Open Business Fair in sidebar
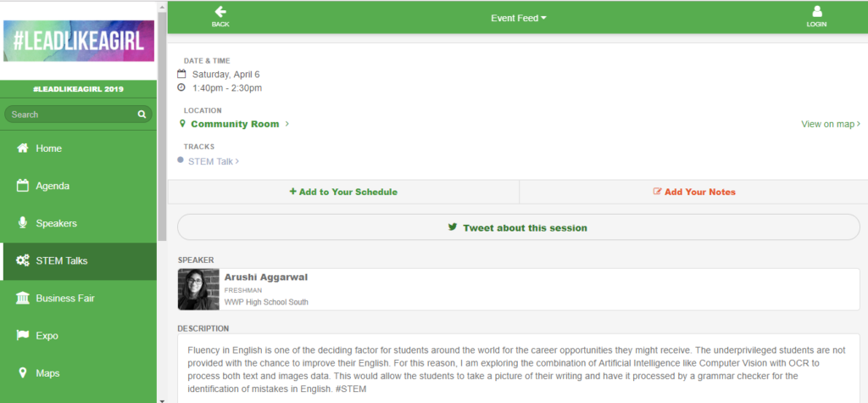Screen dimensions: 868x403 pyautogui.click(x=79, y=299)
